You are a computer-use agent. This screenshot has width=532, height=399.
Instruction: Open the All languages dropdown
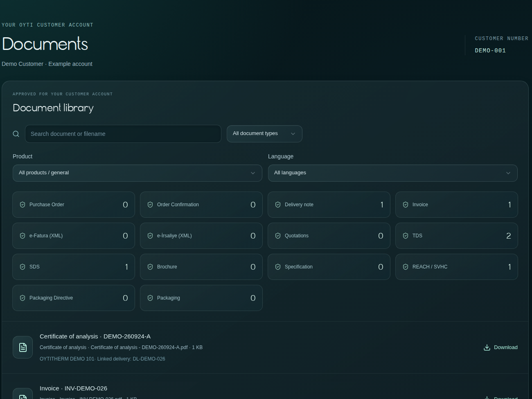coord(393,173)
